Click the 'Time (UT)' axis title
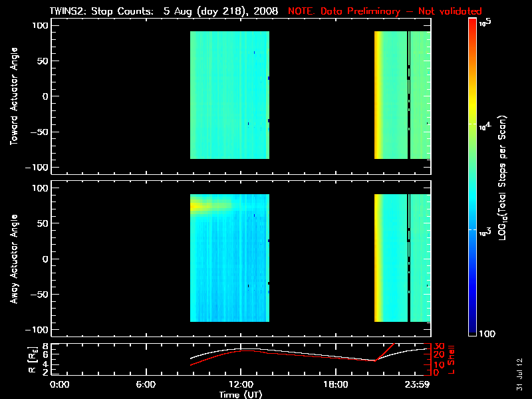Image resolution: width=532 pixels, height=399 pixels. click(241, 394)
